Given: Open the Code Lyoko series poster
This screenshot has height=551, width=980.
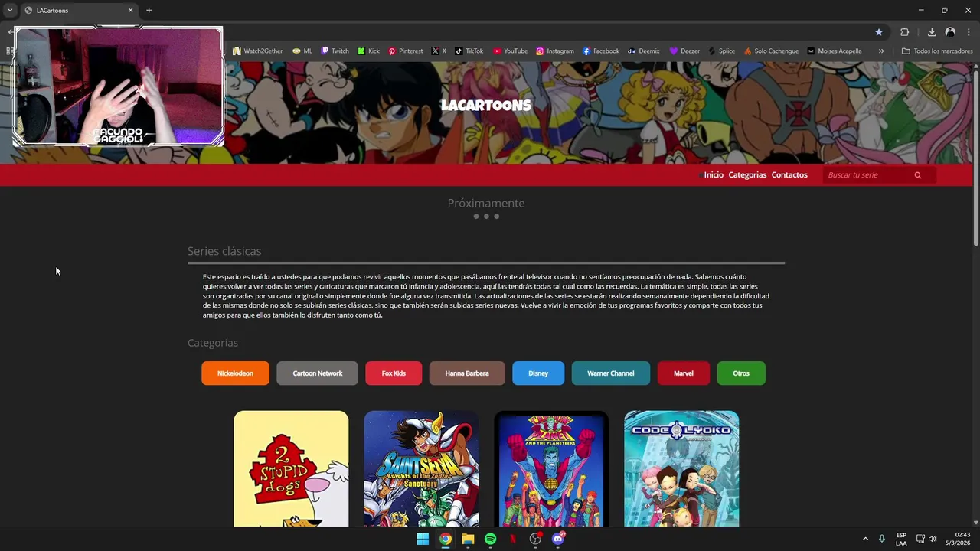Looking at the screenshot, I should [681, 468].
